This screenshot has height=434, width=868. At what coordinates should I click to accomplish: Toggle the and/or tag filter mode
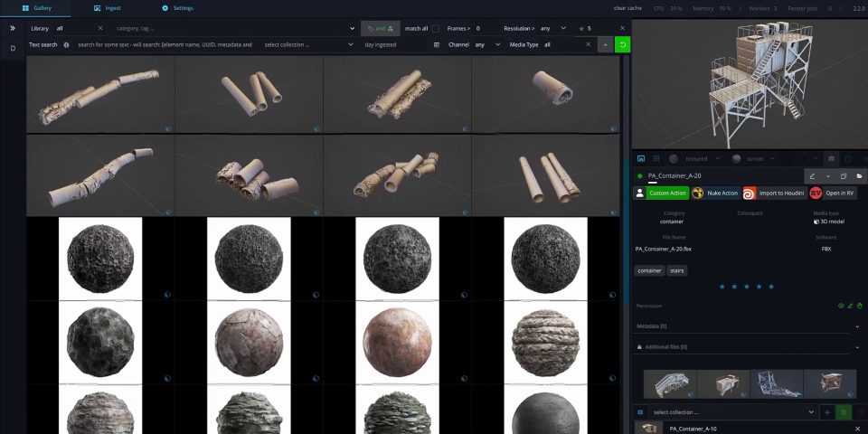[x=379, y=28]
